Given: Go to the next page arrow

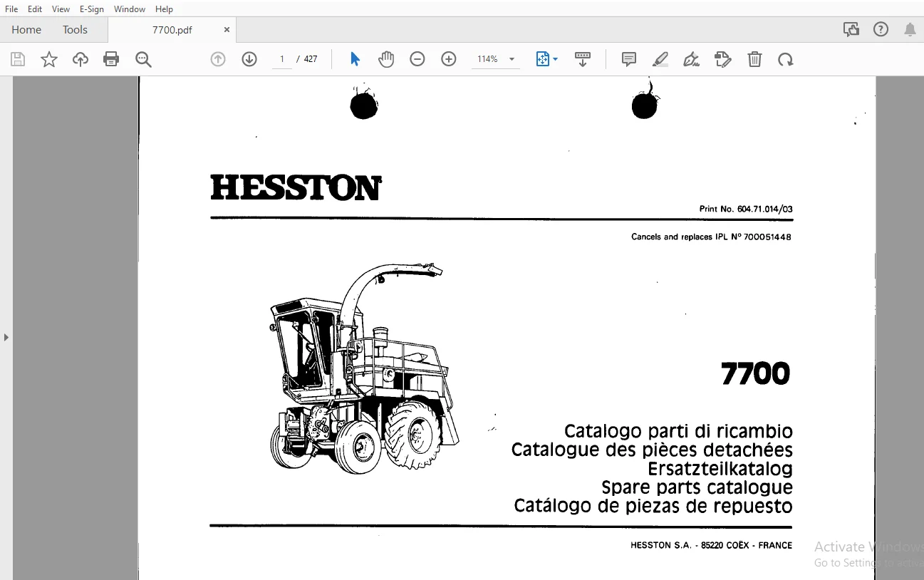Looking at the screenshot, I should click(249, 59).
